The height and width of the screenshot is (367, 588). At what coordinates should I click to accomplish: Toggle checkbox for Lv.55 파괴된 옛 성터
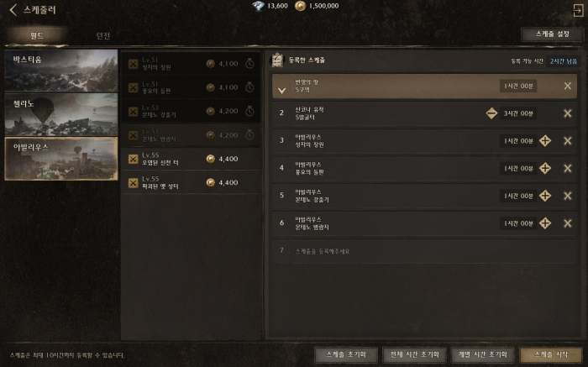coord(133,182)
